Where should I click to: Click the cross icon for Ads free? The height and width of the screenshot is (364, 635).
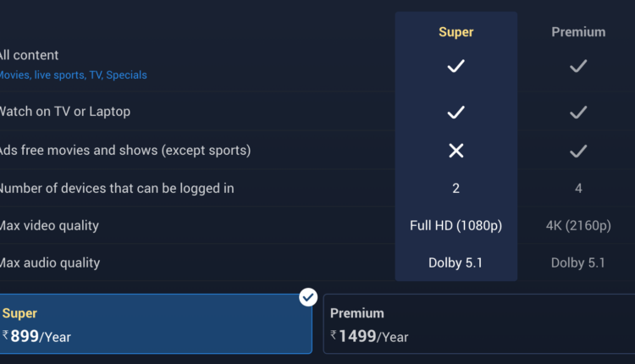click(x=456, y=151)
